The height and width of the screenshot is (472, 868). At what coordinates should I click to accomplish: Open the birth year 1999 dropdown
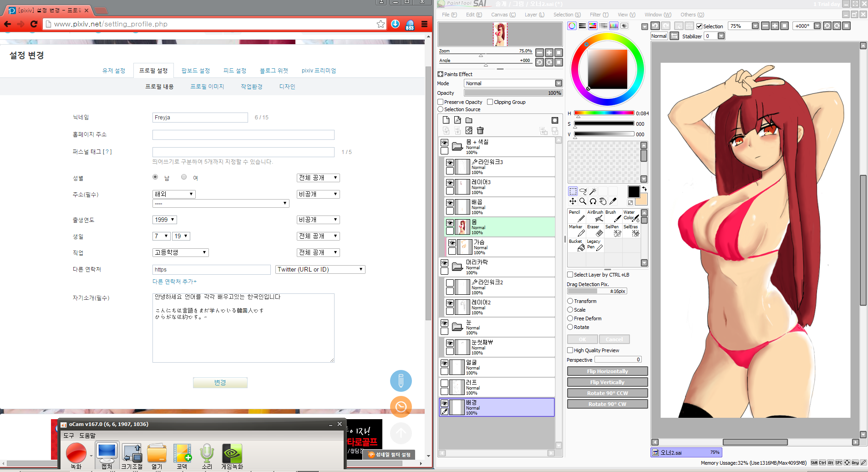164,220
